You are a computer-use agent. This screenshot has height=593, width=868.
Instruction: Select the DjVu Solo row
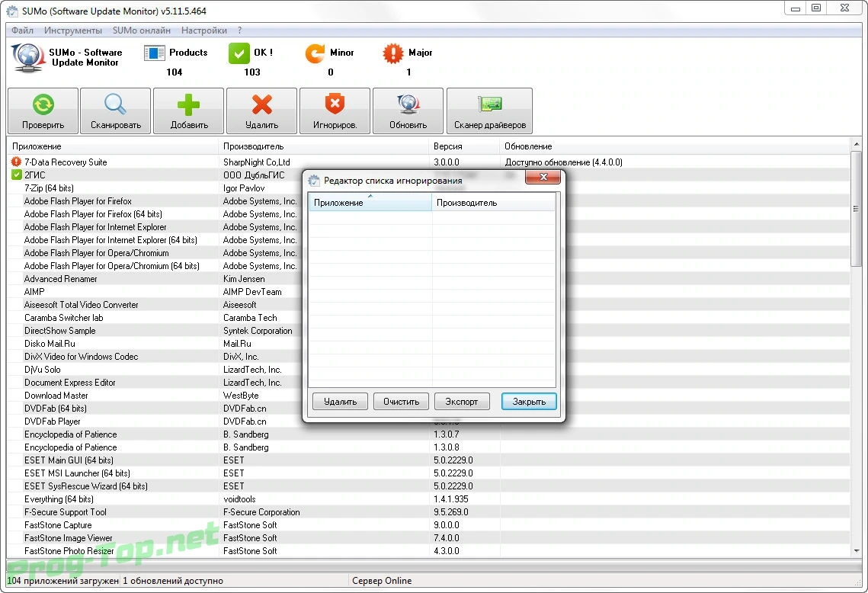428,370
